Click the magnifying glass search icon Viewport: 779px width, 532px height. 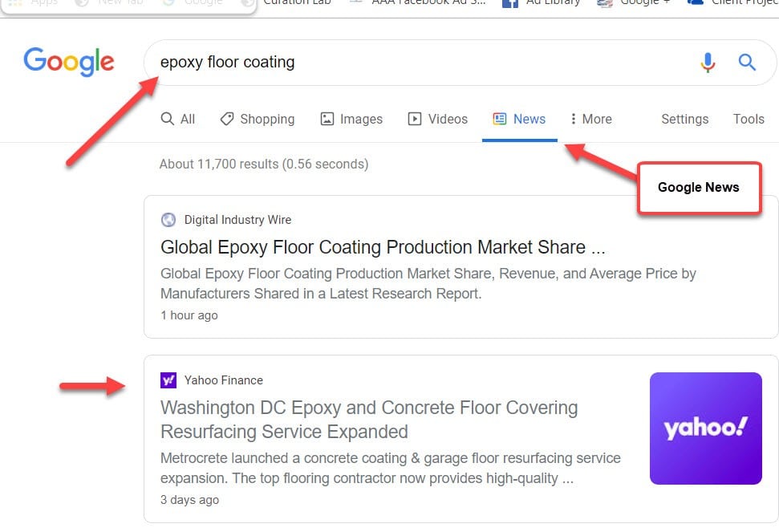click(746, 62)
